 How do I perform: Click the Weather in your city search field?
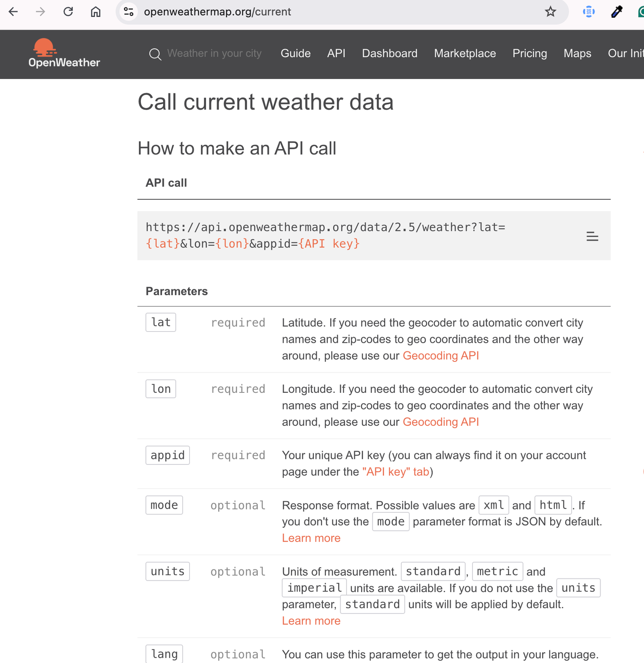[x=214, y=53]
